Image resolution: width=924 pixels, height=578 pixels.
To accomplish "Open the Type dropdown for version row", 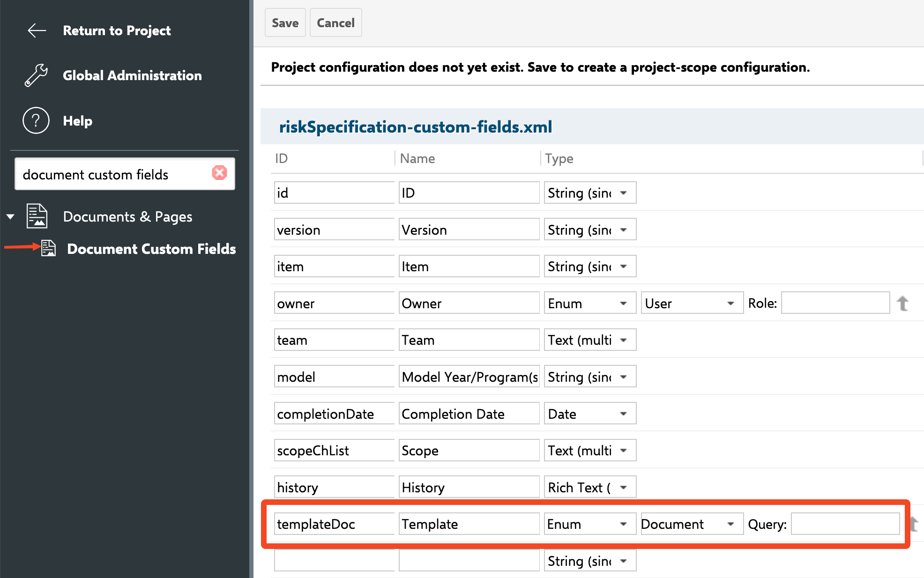I will (x=590, y=230).
